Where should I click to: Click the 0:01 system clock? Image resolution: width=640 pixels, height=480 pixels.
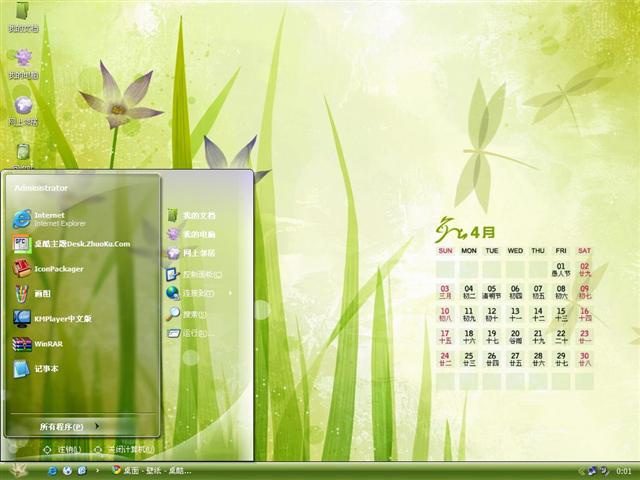pyautogui.click(x=624, y=471)
